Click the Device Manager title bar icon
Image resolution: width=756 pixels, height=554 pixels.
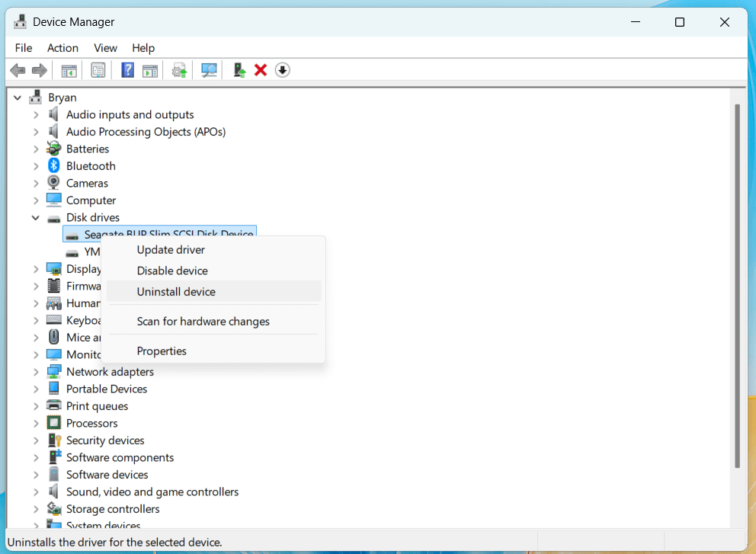pos(19,21)
